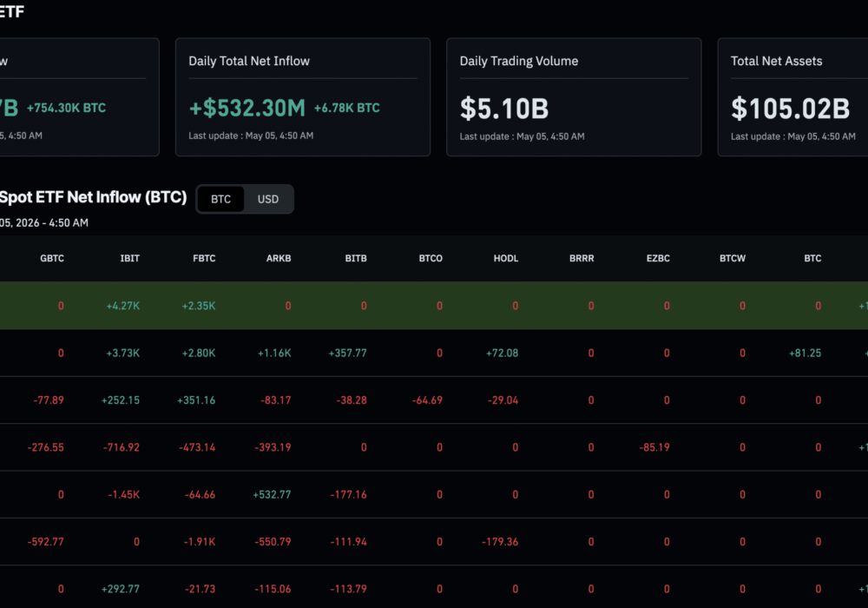Switch the net inflow unit to USD
868x608 pixels.
click(268, 200)
